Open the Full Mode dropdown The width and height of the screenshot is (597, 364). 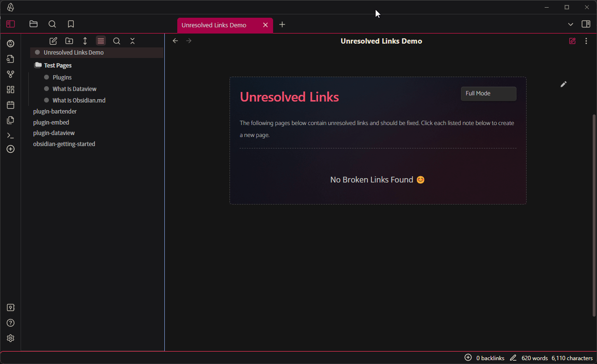(x=488, y=93)
